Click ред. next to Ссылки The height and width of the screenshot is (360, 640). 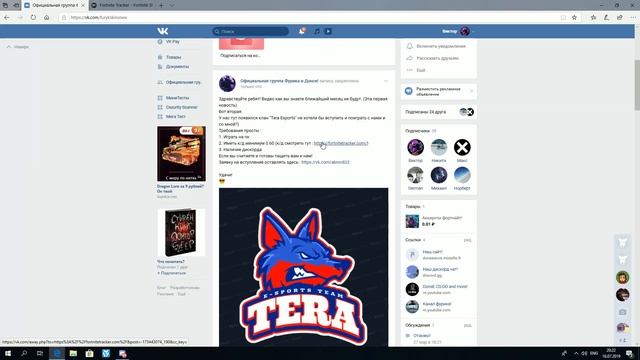[467, 240]
